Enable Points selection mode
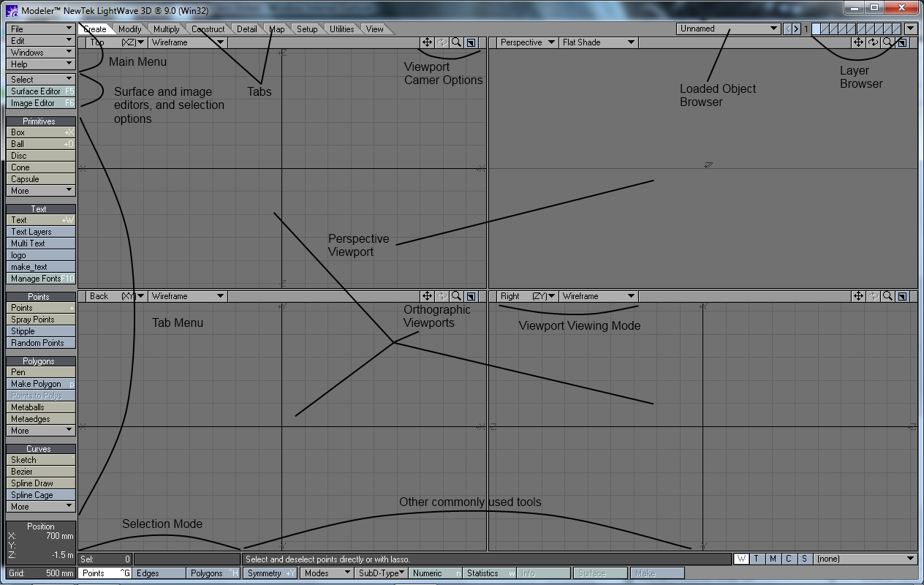Image resolution: width=924 pixels, height=585 pixels. pos(105,573)
